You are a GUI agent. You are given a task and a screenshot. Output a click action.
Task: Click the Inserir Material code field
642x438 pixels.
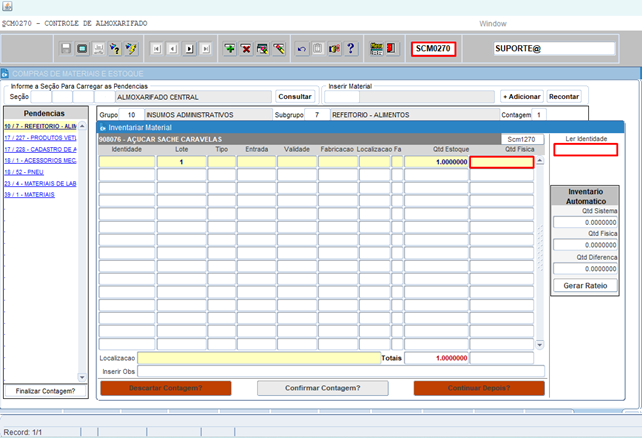342,97
